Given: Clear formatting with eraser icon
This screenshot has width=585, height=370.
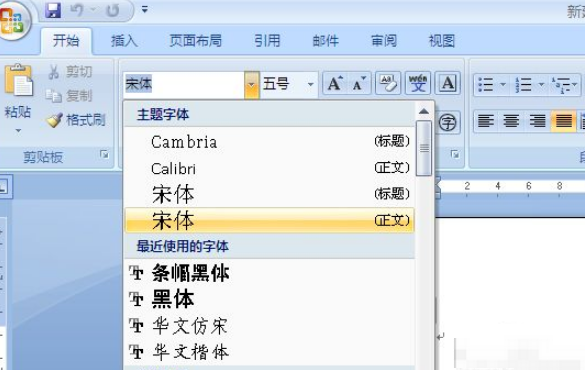Looking at the screenshot, I should click(388, 83).
